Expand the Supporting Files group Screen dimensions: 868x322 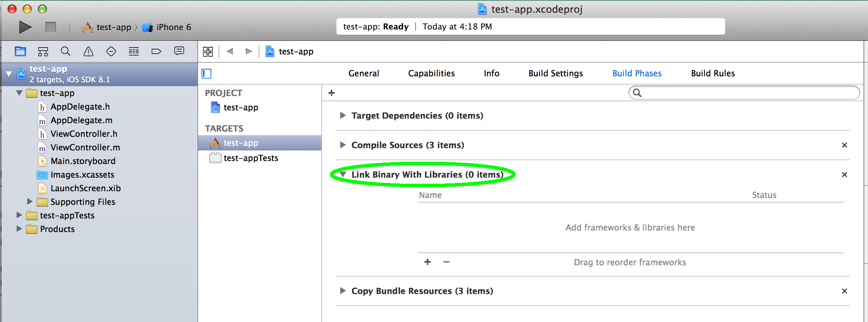[30, 202]
